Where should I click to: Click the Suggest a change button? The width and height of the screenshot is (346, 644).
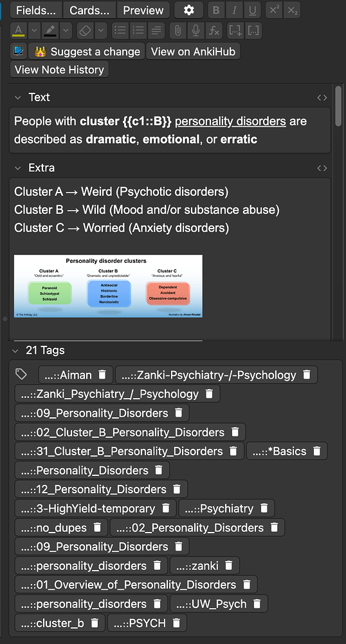point(86,52)
